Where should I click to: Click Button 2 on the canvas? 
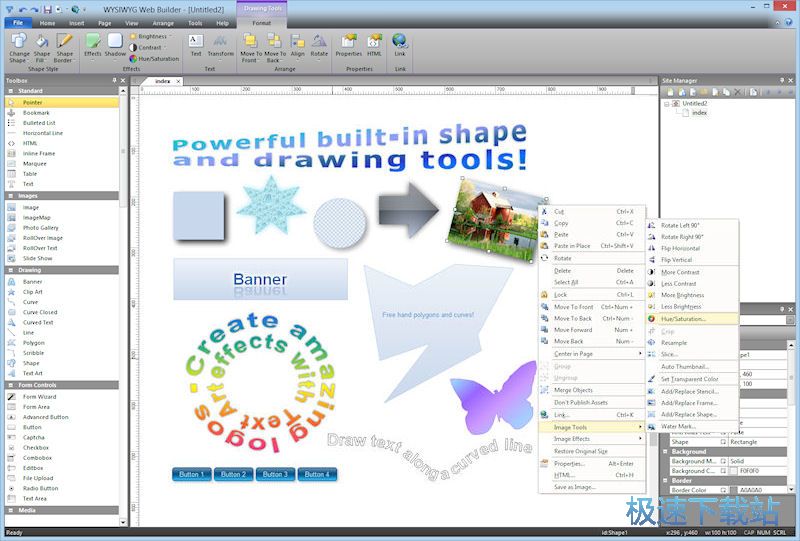tap(233, 475)
